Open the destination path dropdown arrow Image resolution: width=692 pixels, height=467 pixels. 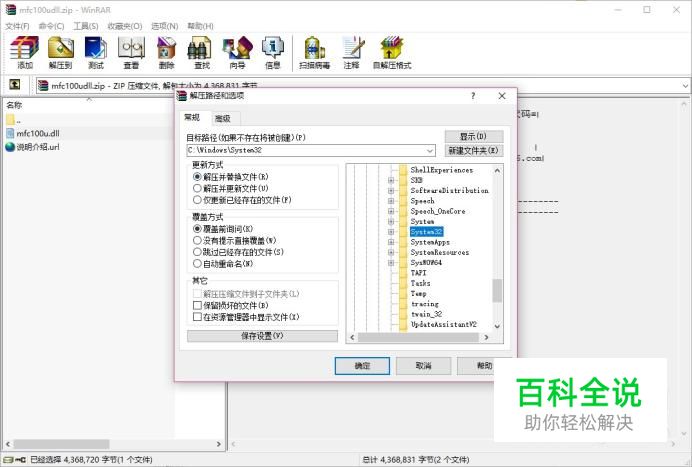point(429,151)
